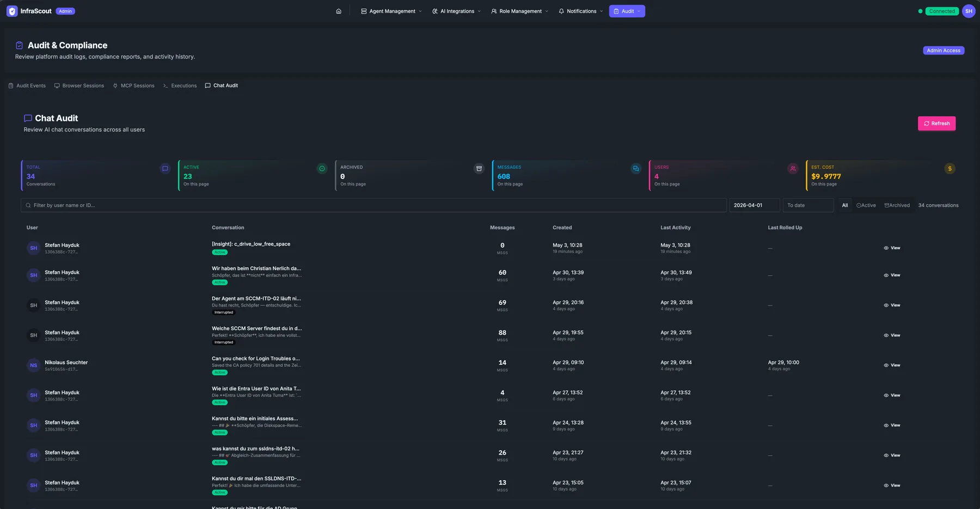
Task: Click the InfraScout shield logo
Action: pyautogui.click(x=12, y=11)
